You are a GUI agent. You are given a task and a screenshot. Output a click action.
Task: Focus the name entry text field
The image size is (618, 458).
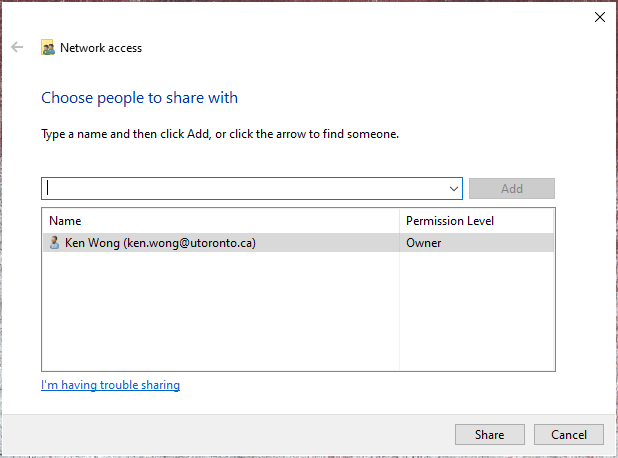coord(244,188)
